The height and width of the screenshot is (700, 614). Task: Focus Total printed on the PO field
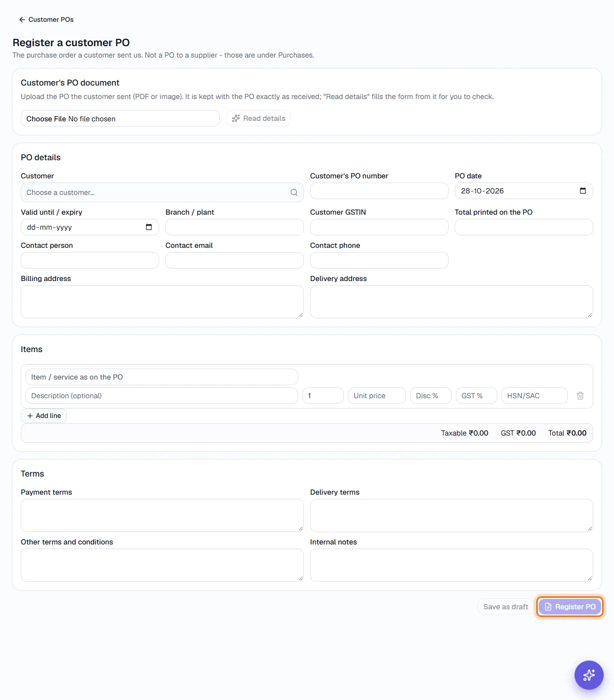point(524,227)
